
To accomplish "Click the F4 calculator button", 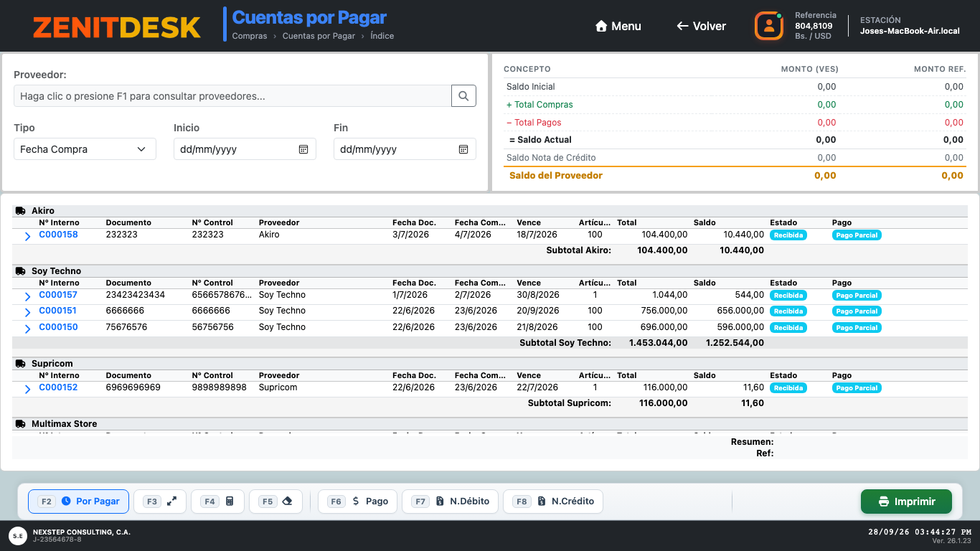I will 217,501.
